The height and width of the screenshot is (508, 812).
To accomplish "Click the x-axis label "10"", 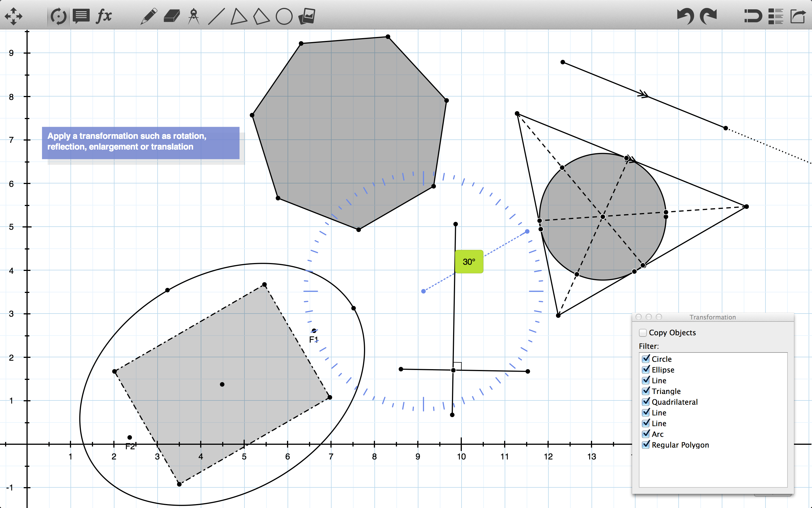I will coord(461,457).
